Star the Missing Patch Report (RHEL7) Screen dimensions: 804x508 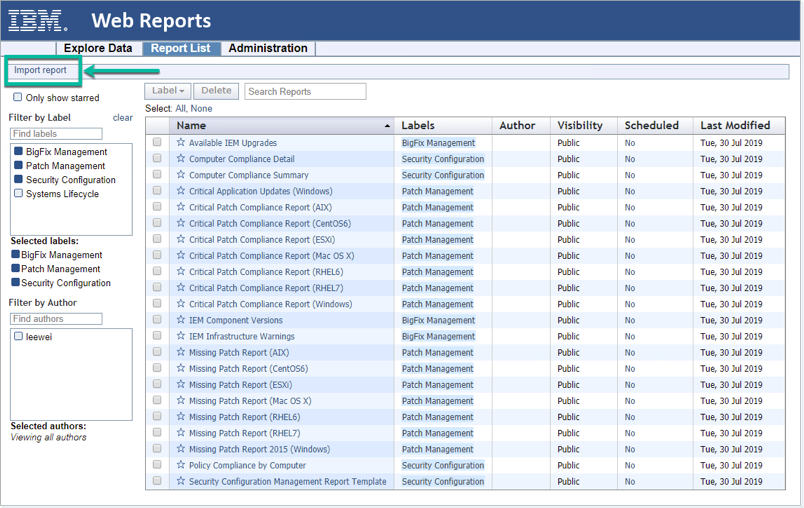click(180, 433)
